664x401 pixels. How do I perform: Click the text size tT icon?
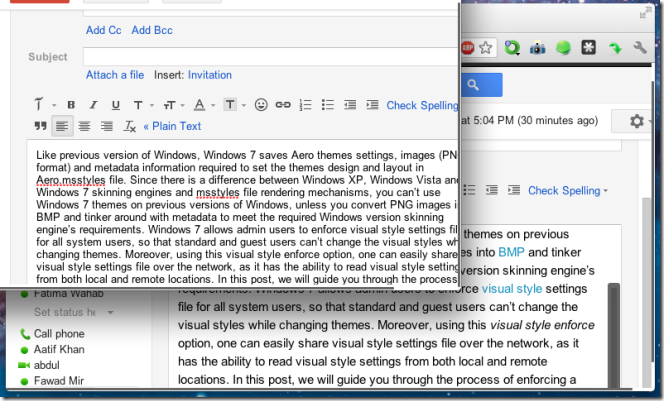169,105
